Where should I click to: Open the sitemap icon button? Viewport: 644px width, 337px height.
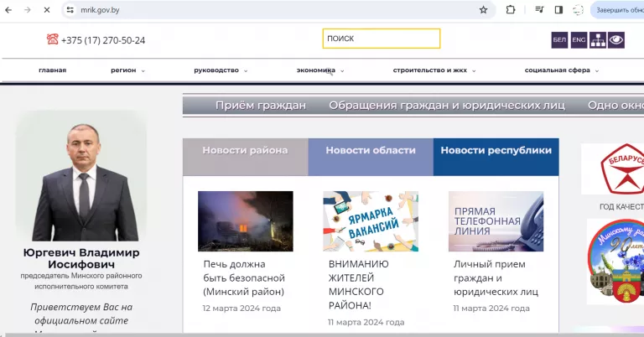pyautogui.click(x=598, y=39)
